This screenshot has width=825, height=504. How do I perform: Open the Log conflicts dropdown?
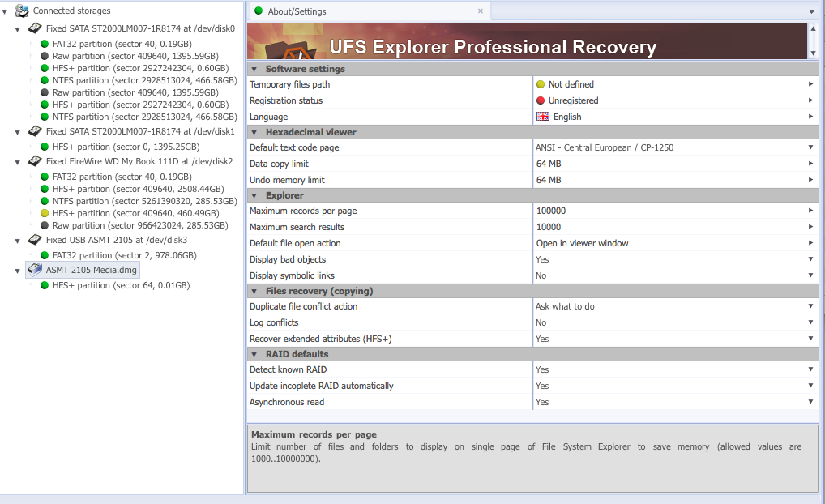[810, 322]
